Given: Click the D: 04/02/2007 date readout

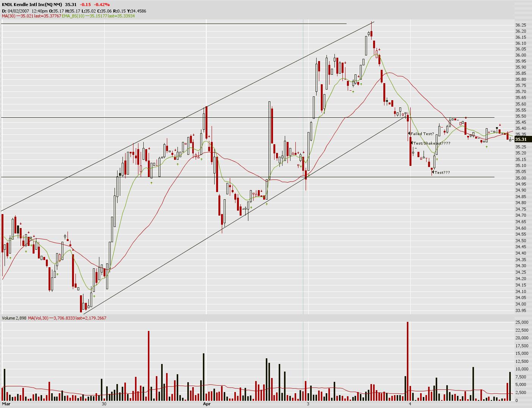Looking at the screenshot, I should click(16, 11).
